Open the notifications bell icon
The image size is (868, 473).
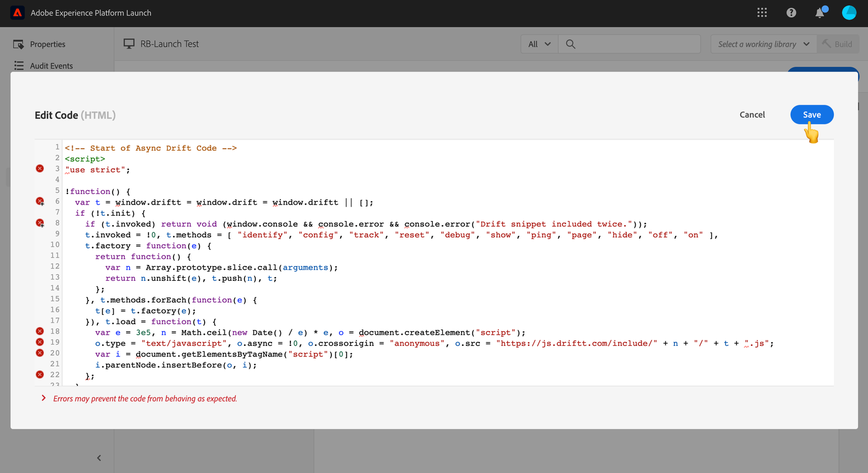click(x=820, y=13)
